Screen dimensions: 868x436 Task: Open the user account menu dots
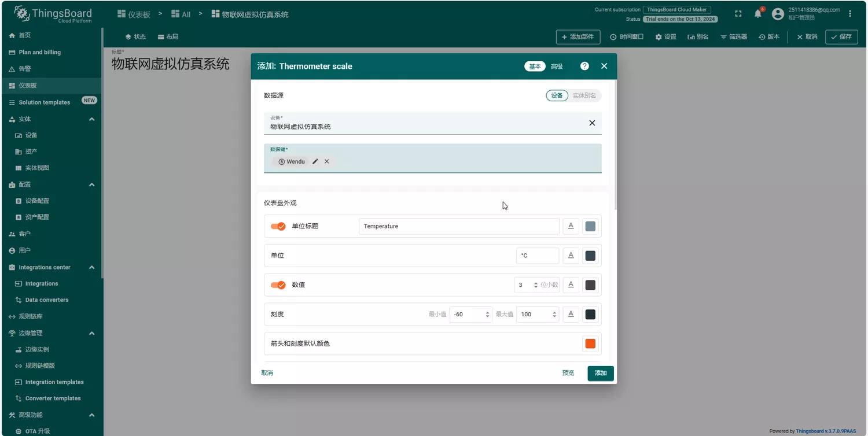[850, 14]
